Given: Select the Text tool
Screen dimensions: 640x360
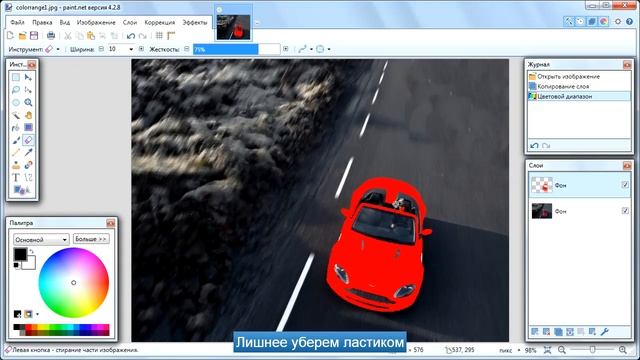Looking at the screenshot, I should [16, 178].
